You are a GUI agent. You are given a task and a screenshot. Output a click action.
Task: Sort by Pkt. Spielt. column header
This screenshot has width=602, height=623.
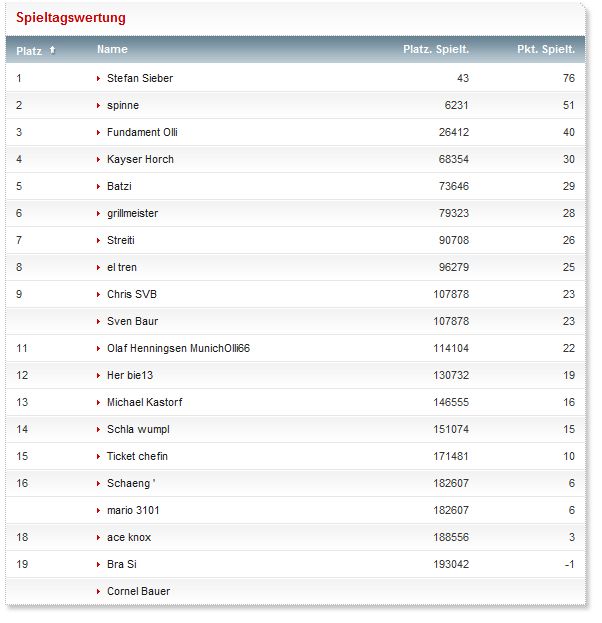(545, 49)
